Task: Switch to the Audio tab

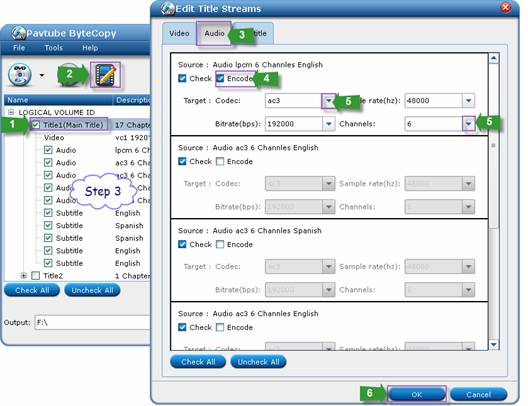Action: pyautogui.click(x=214, y=33)
